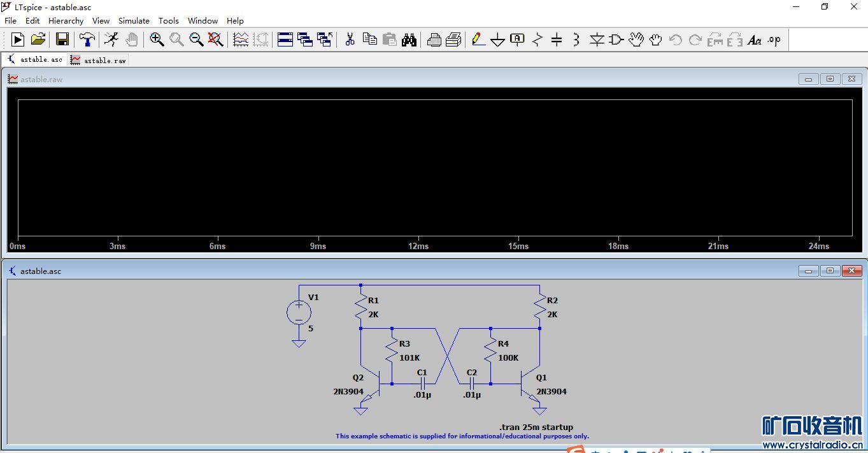Open the Simulate menu

pos(134,20)
